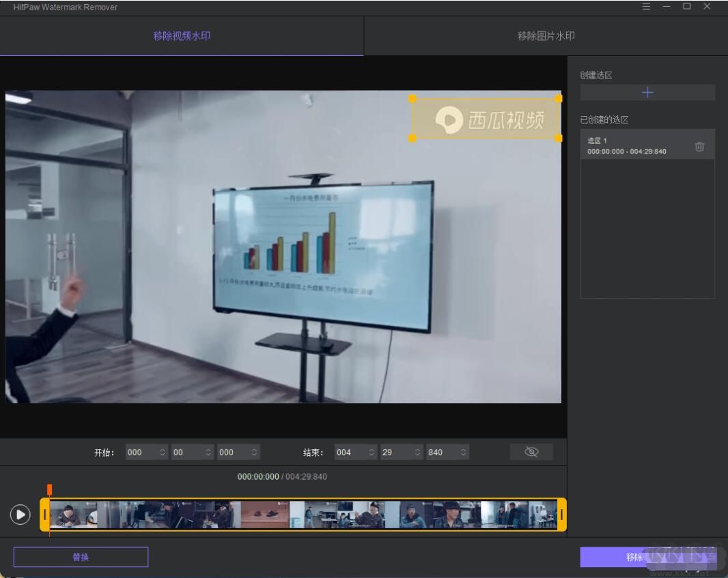Click the orange playhead marker
728x578 pixels.
click(x=49, y=489)
